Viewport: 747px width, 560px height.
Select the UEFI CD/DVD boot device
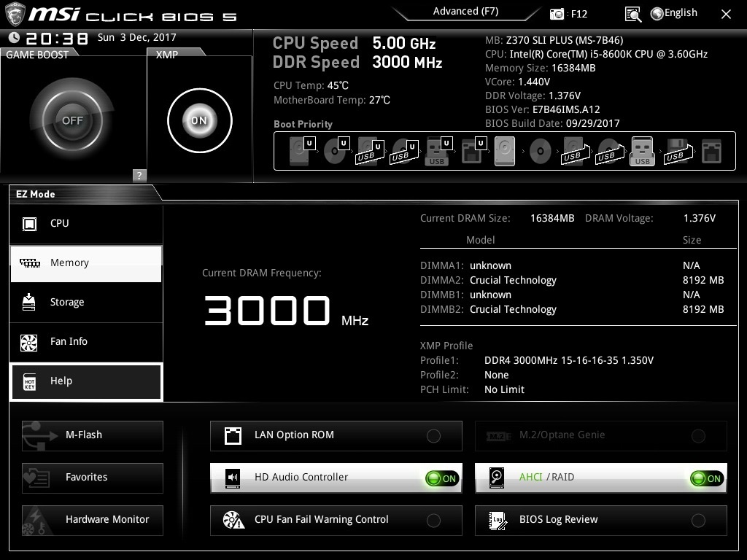tap(336, 151)
